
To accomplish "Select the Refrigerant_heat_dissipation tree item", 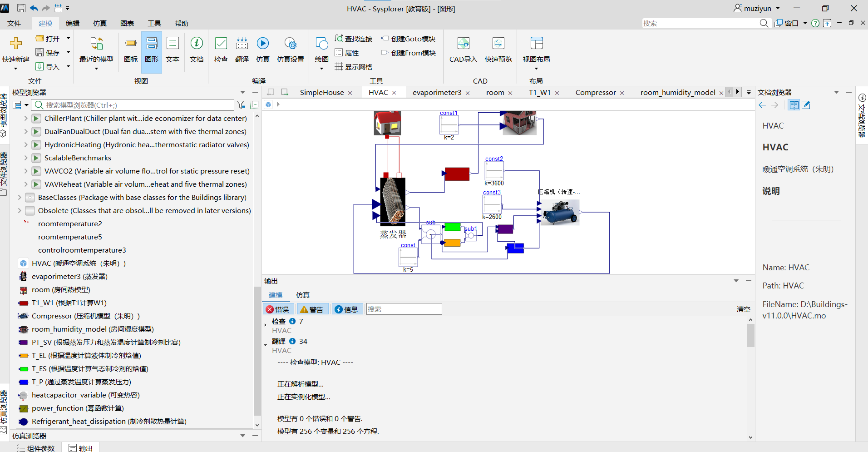I will [x=109, y=421].
